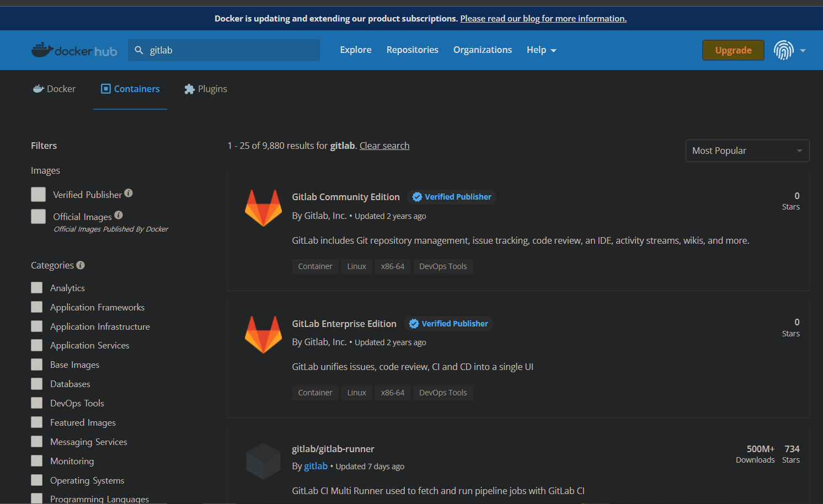
Task: Open the blog announcement link in banner
Action: [x=543, y=18]
